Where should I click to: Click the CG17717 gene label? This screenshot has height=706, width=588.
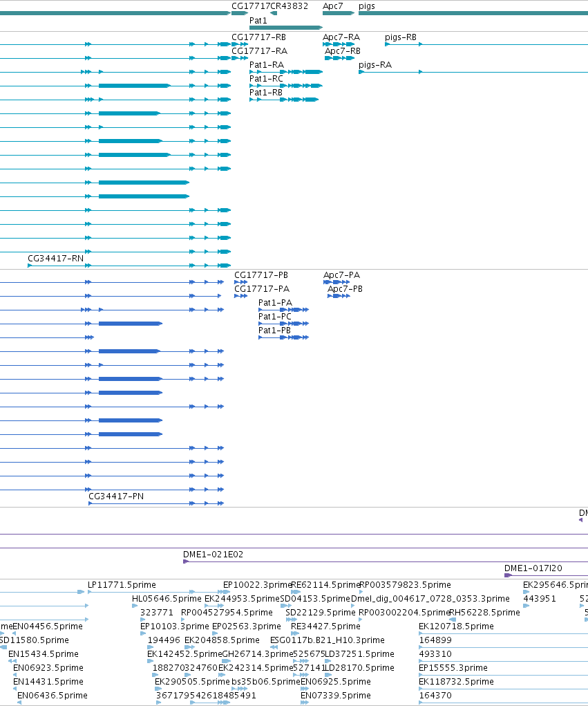(251, 6)
